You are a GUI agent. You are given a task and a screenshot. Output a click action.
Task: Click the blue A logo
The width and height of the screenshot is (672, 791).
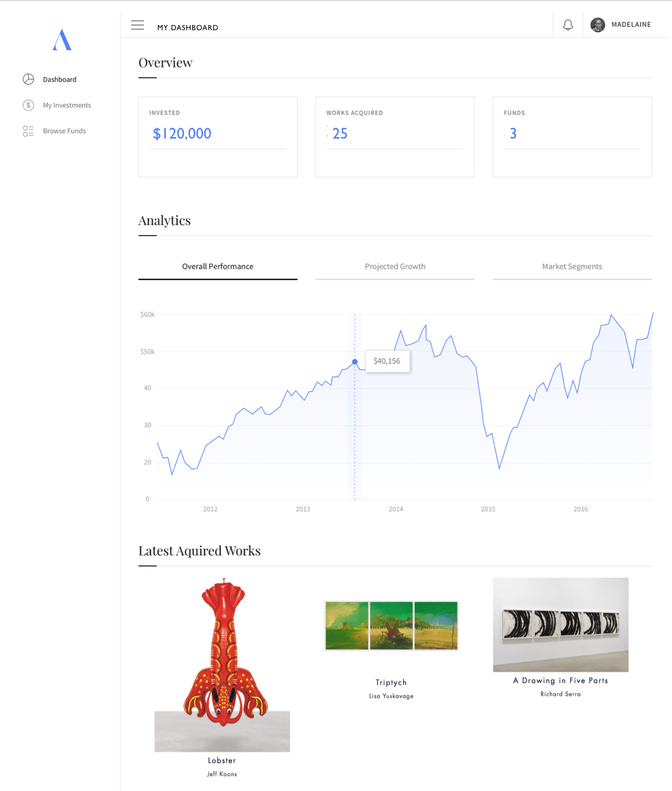[x=62, y=40]
